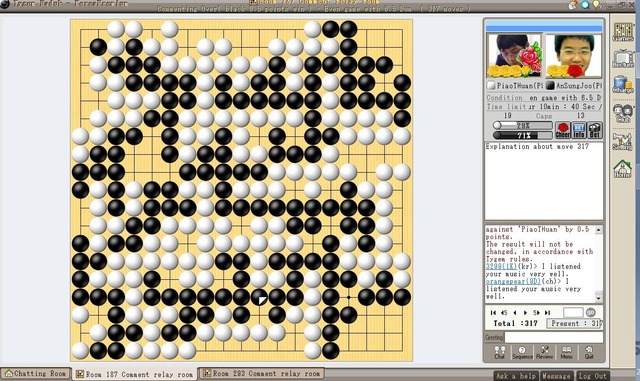
Task: Click the colored badge icon left of magnifier
Action: (573, 4)
